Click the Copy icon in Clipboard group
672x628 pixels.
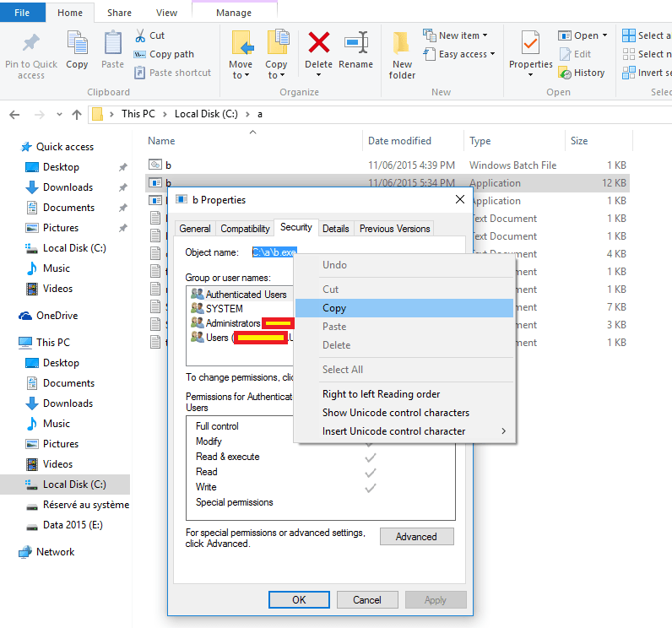[x=77, y=42]
